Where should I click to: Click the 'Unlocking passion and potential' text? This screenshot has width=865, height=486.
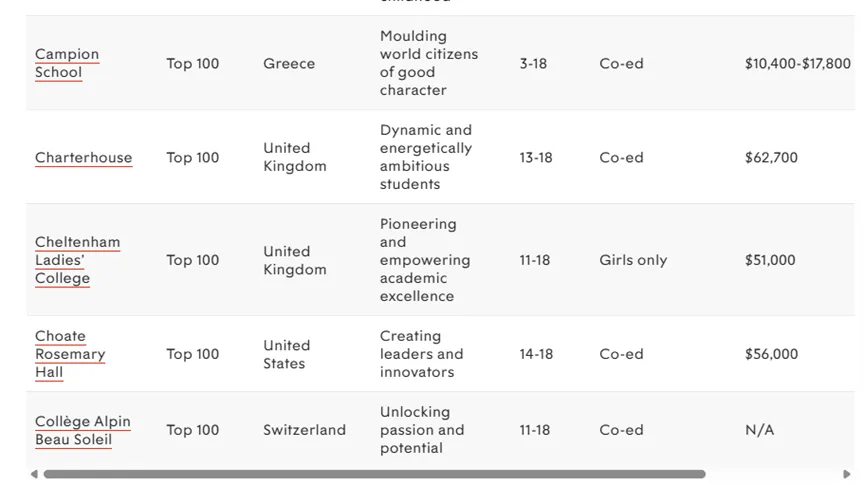coord(421,430)
